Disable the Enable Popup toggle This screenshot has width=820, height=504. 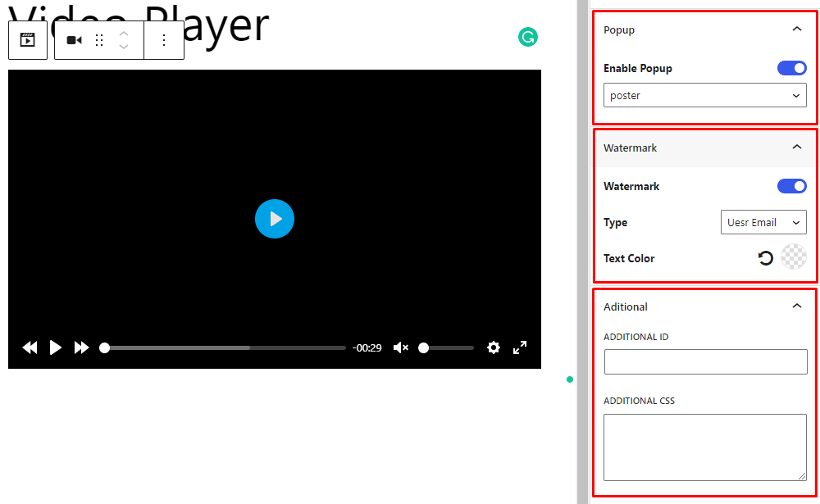pos(790,67)
